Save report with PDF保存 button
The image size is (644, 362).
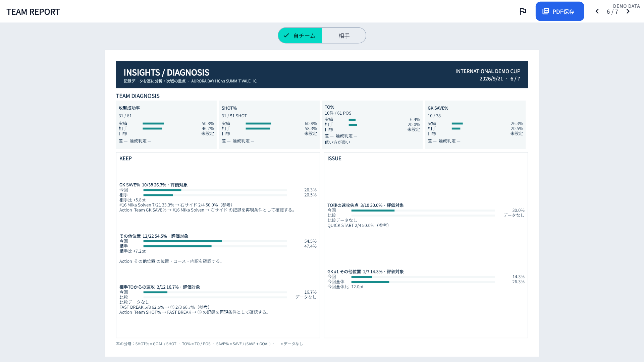[559, 11]
